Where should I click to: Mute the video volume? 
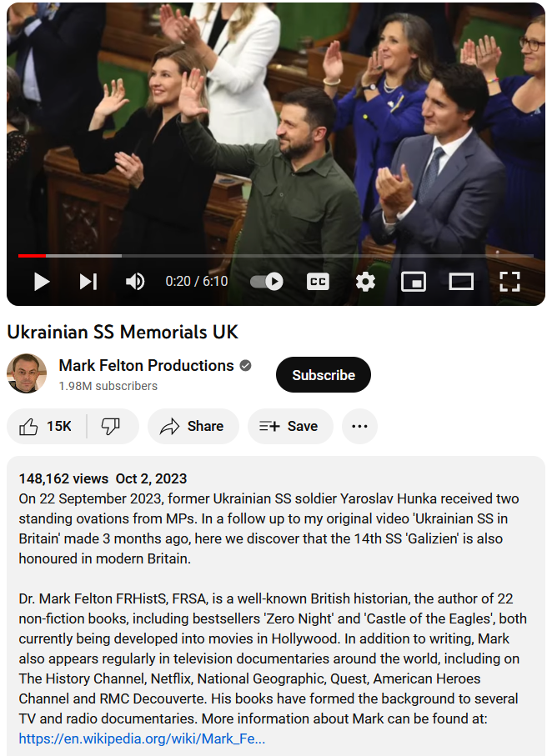(135, 282)
